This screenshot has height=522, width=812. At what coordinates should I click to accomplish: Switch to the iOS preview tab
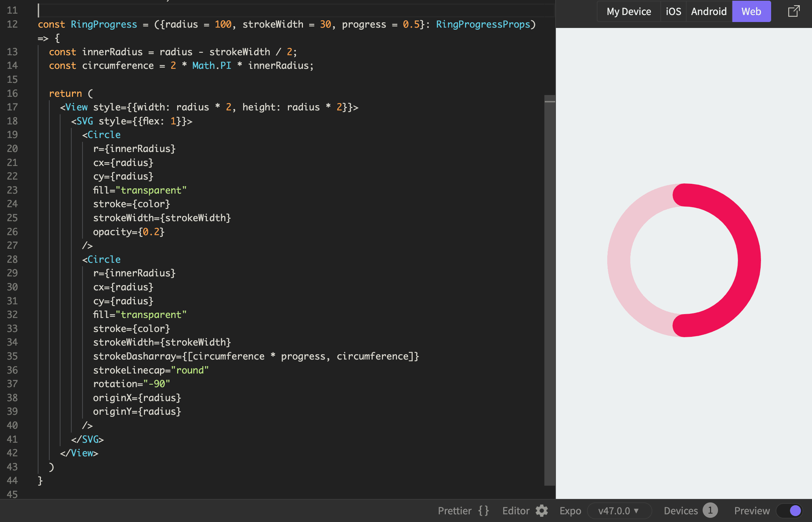coord(673,12)
